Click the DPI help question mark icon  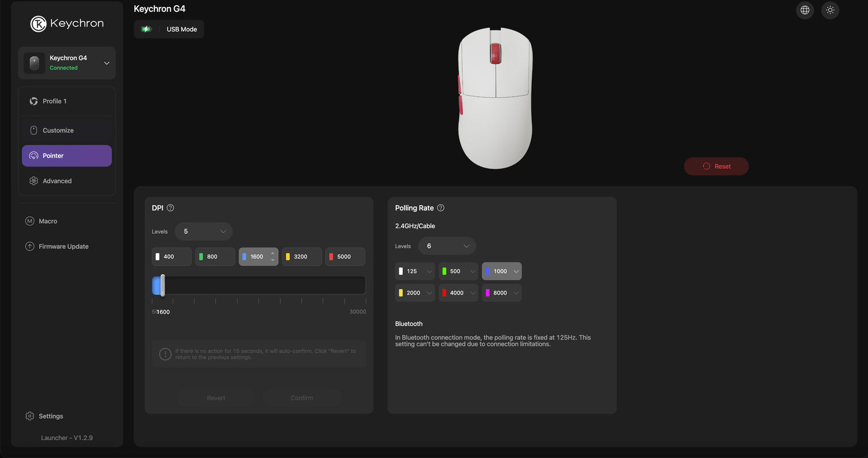click(x=170, y=208)
